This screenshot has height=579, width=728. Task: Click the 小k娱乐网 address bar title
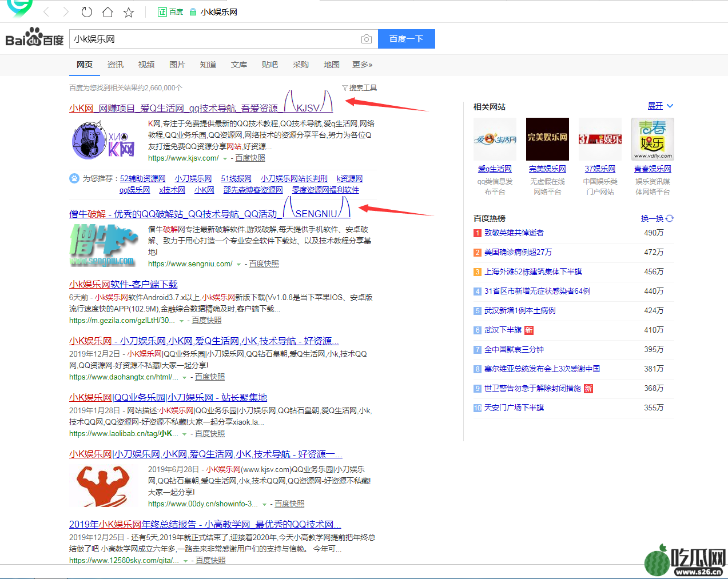click(219, 12)
